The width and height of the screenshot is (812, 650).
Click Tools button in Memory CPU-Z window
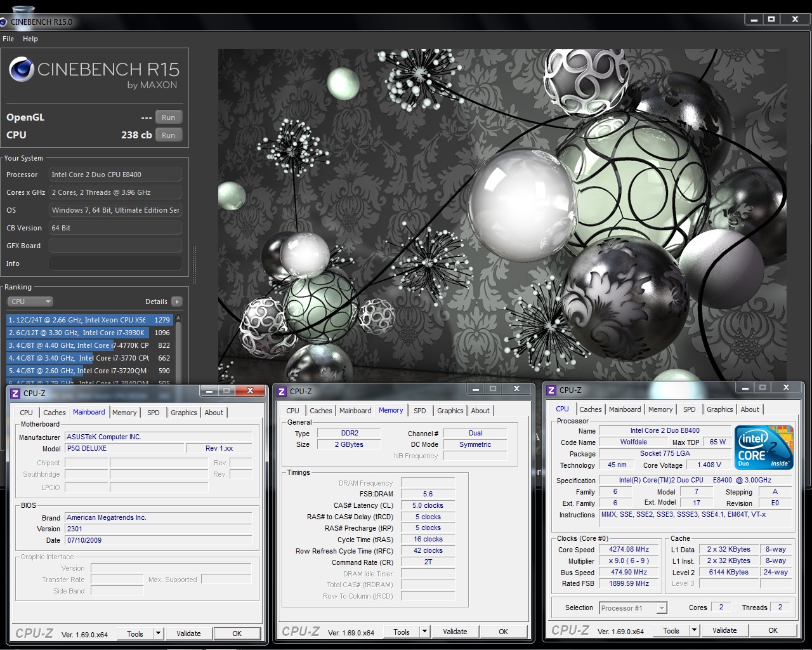point(402,632)
